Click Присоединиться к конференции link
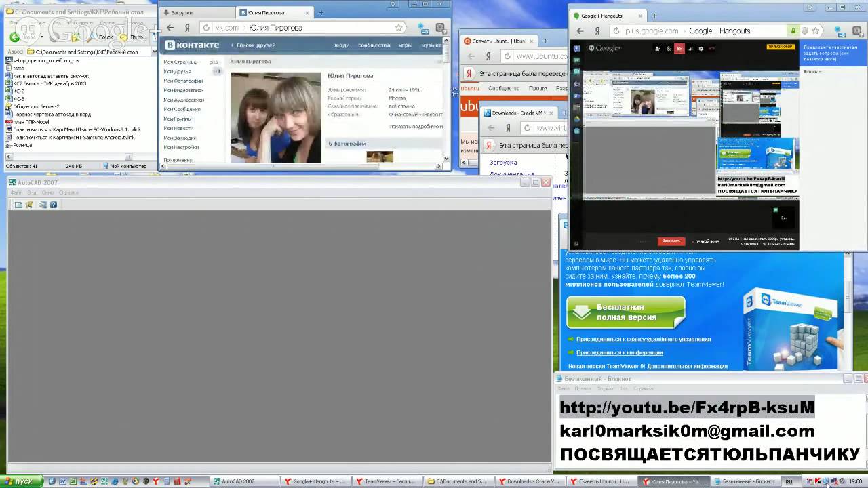Screen dimensions: 868x488 [x=620, y=352]
